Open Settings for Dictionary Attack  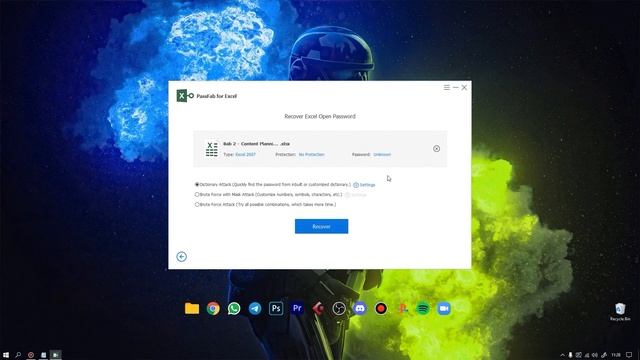pos(364,185)
